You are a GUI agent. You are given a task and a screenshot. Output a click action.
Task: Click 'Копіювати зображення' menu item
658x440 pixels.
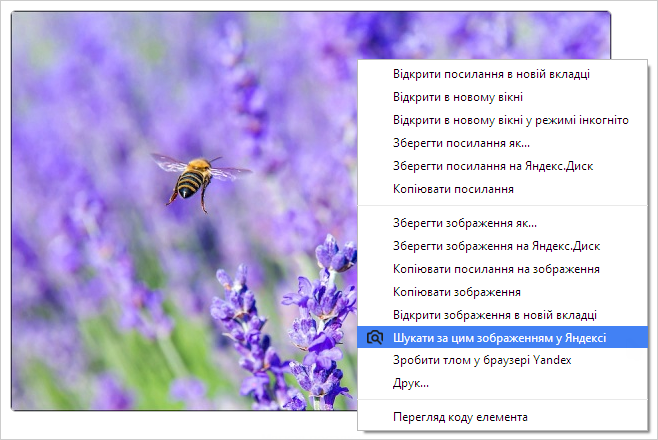(x=502, y=292)
